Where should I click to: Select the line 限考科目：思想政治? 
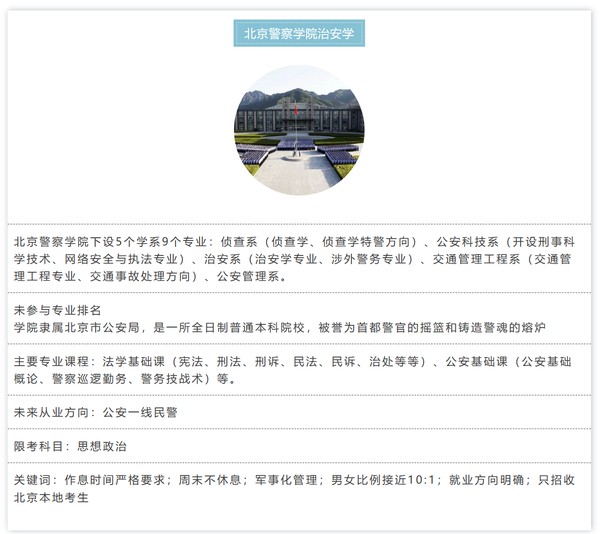tap(70, 446)
